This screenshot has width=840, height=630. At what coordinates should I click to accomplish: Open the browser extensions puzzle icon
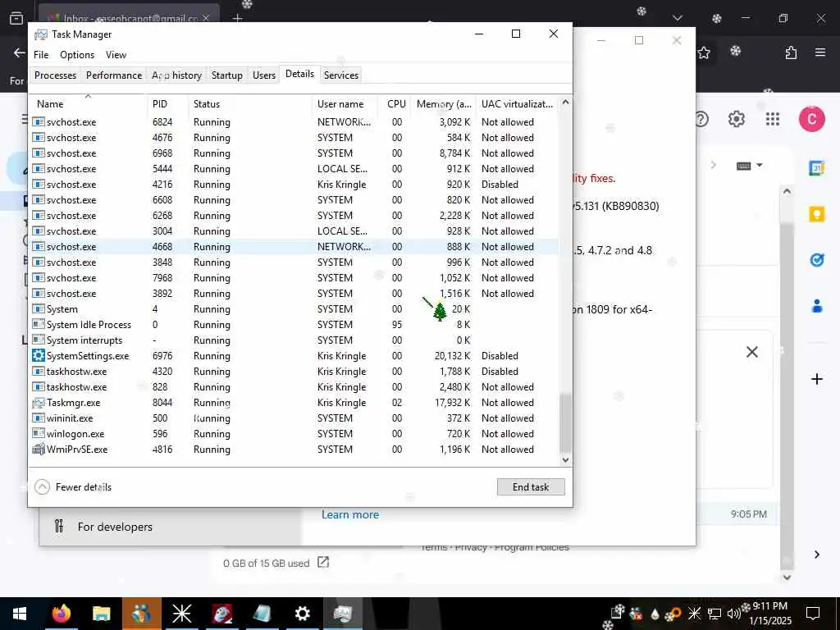pos(791,52)
